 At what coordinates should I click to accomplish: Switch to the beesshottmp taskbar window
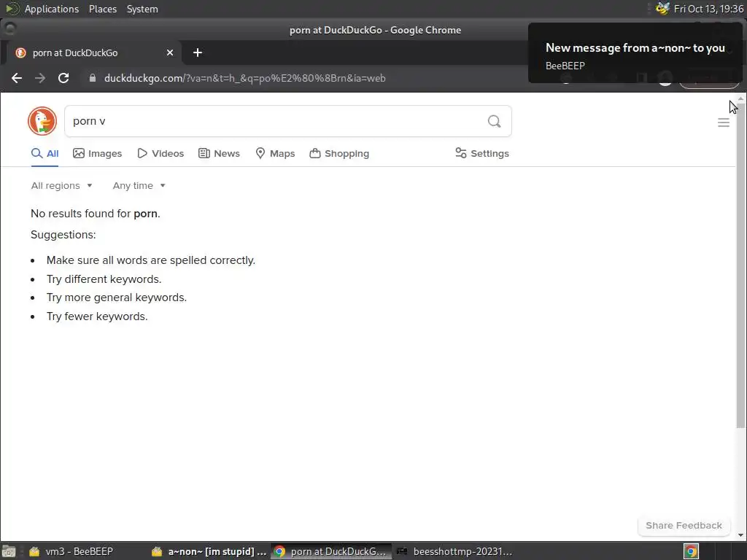point(455,551)
